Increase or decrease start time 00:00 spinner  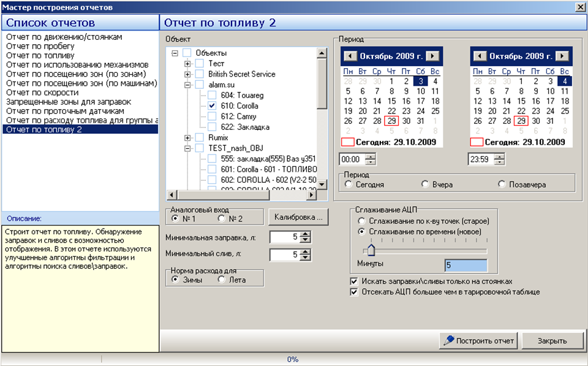pos(370,159)
